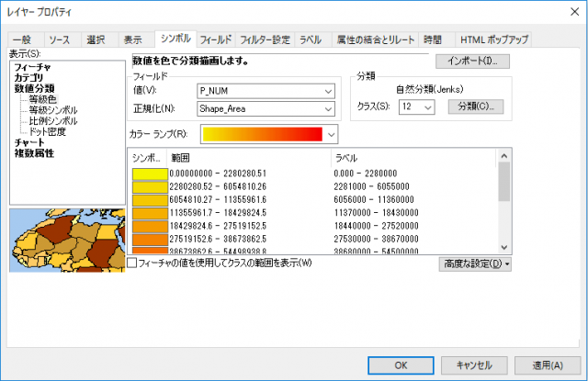Click the map preview thumbnail
The height and width of the screenshot is (381, 588).
coord(67,241)
